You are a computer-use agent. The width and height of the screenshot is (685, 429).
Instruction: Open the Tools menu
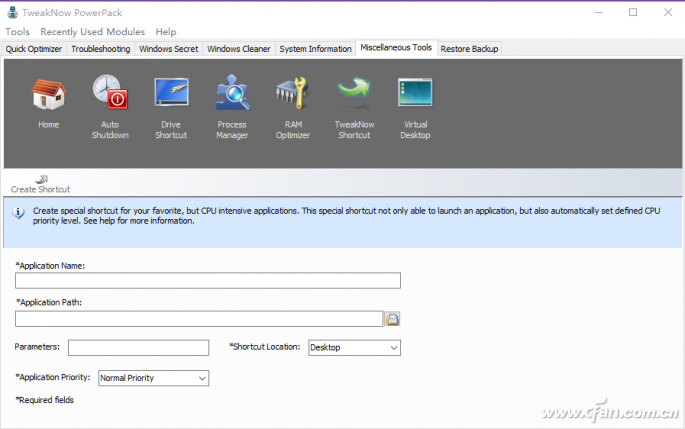point(17,31)
